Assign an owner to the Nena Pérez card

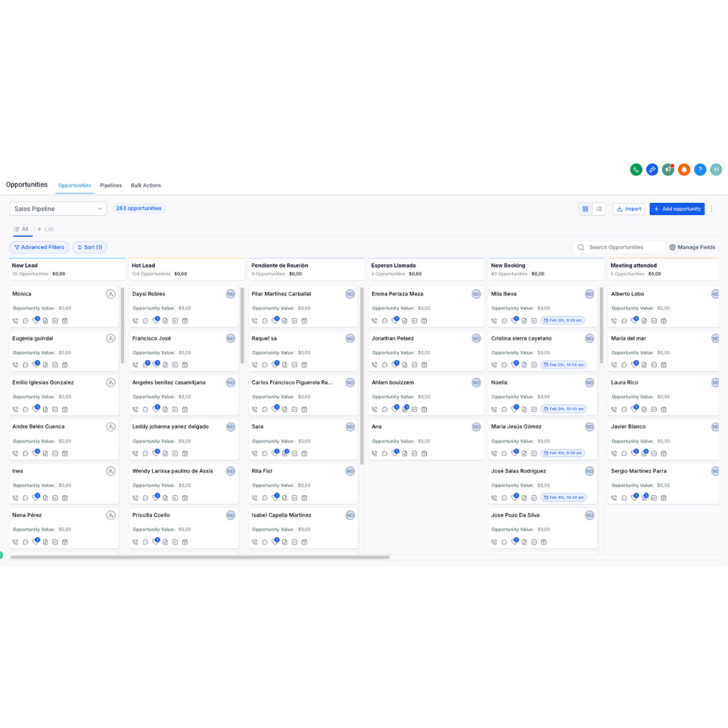pos(111,516)
